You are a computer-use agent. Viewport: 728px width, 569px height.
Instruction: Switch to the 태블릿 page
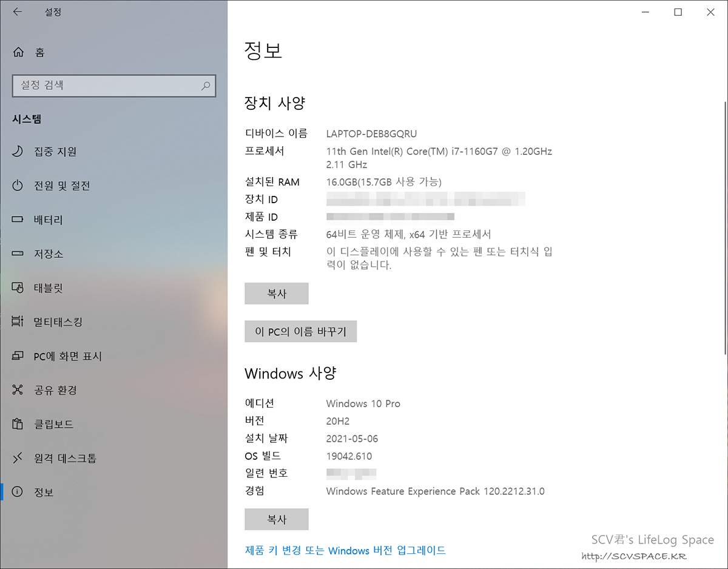click(113, 288)
